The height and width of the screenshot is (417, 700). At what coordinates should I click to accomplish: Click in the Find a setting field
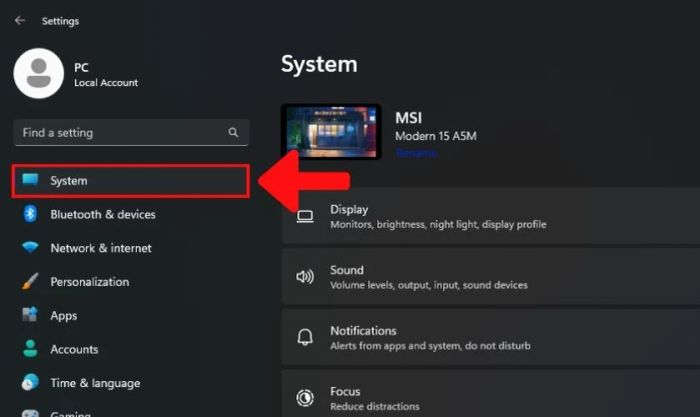pos(131,133)
